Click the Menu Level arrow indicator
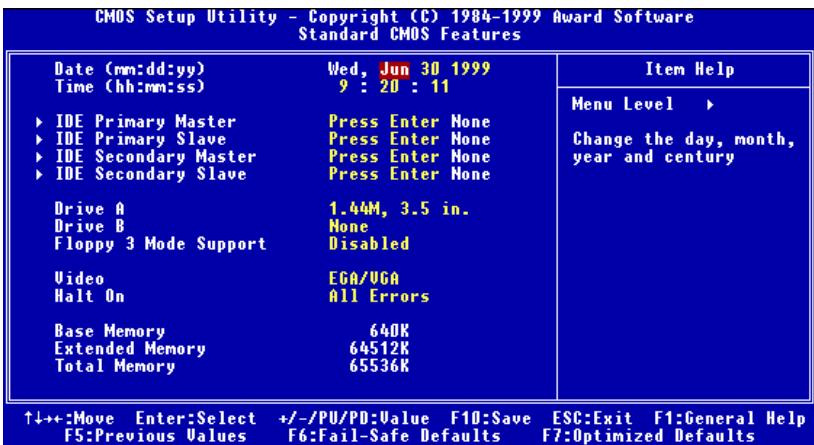Viewport: 814px width, 445px height. (710, 105)
